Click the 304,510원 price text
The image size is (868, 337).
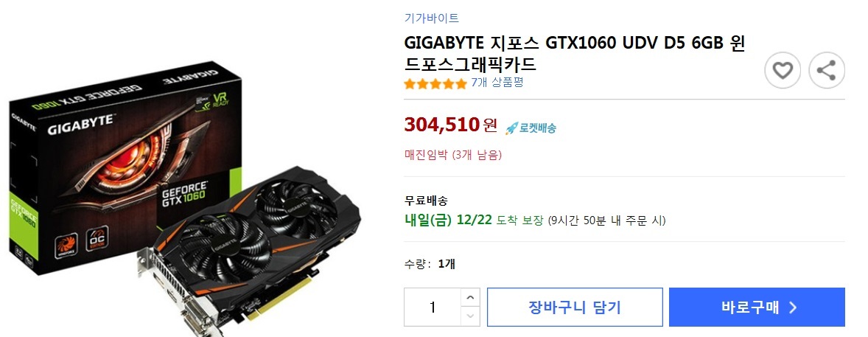coord(451,125)
